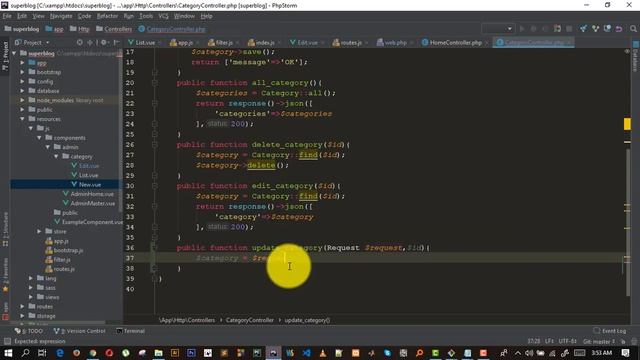Collapse the superblog root folder
This screenshot has width=640, height=360.
(x=14, y=53)
